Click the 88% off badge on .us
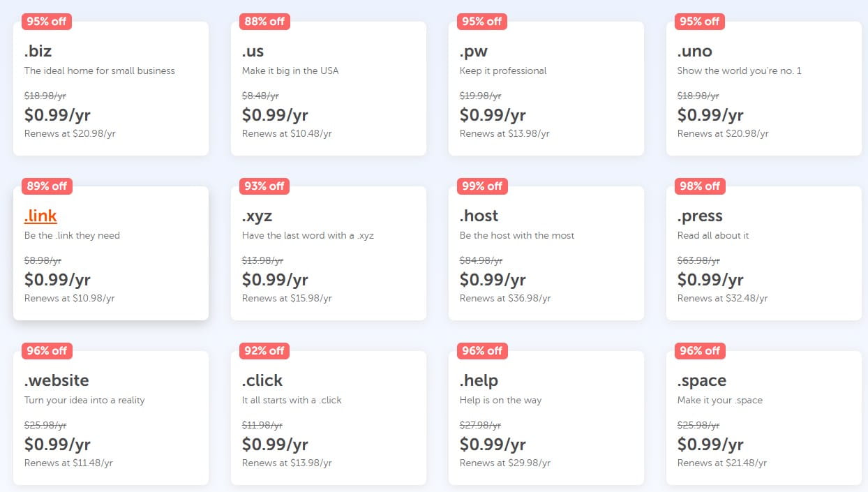This screenshot has width=868, height=492. 264,22
